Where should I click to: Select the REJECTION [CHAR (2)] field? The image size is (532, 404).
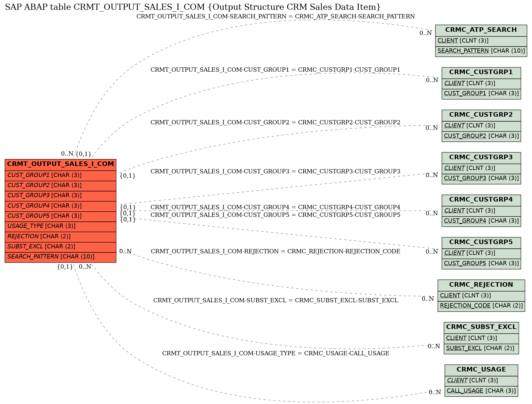point(60,237)
